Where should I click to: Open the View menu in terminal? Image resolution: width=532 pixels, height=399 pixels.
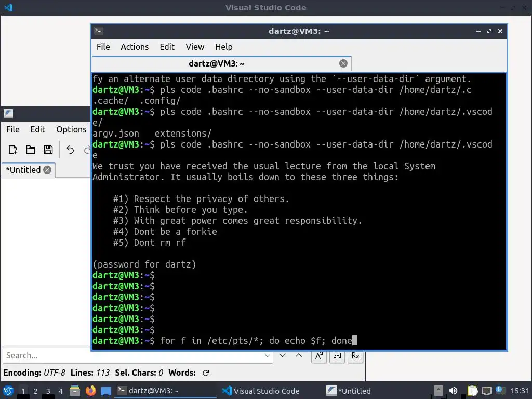click(195, 47)
